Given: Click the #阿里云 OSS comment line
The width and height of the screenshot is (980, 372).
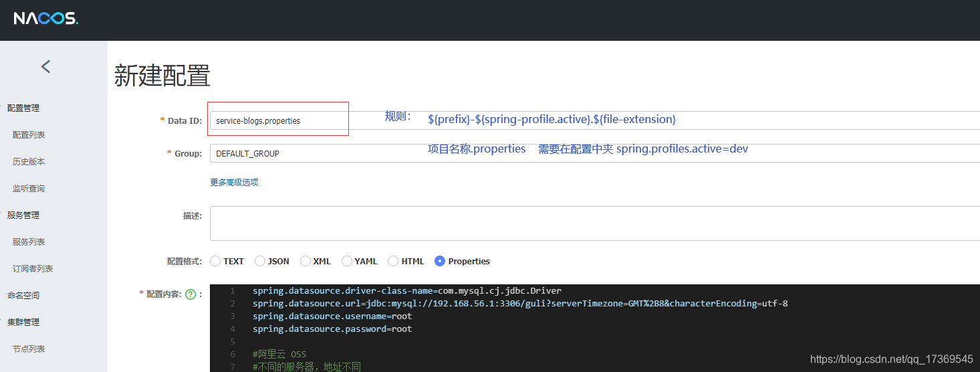Looking at the screenshot, I should click(279, 354).
